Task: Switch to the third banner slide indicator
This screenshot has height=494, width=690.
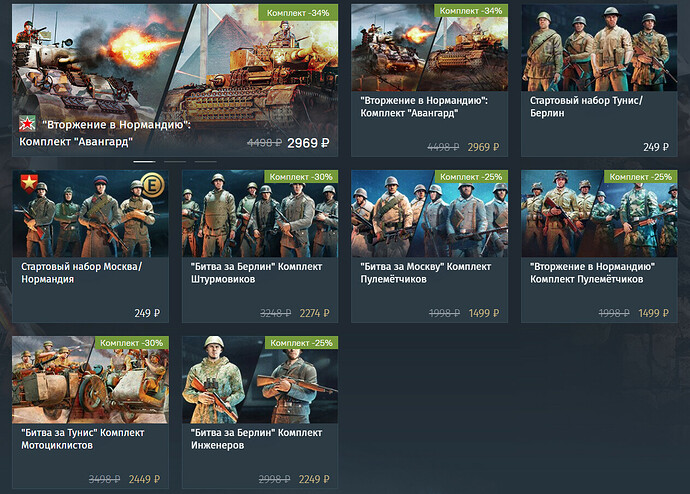Action: 206,162
